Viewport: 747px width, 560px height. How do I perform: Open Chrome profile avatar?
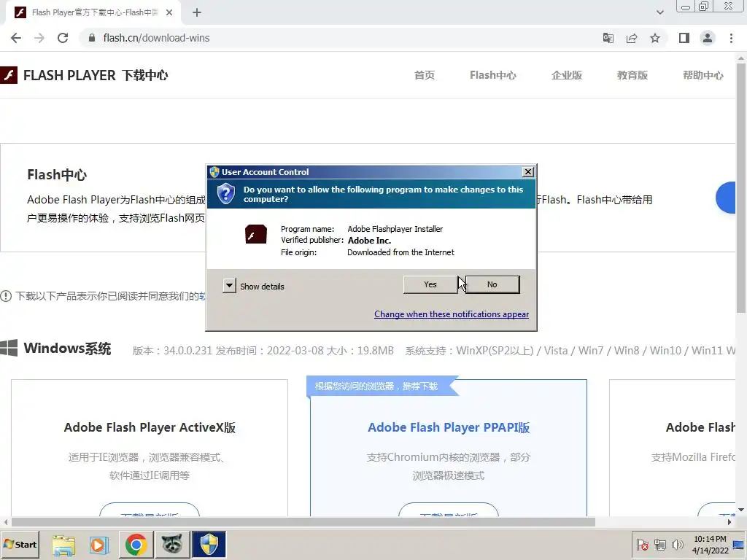pos(708,38)
